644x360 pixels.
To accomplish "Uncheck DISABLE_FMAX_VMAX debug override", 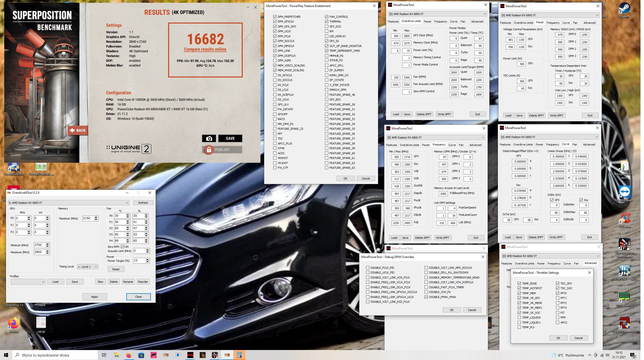I will click(426, 297).
